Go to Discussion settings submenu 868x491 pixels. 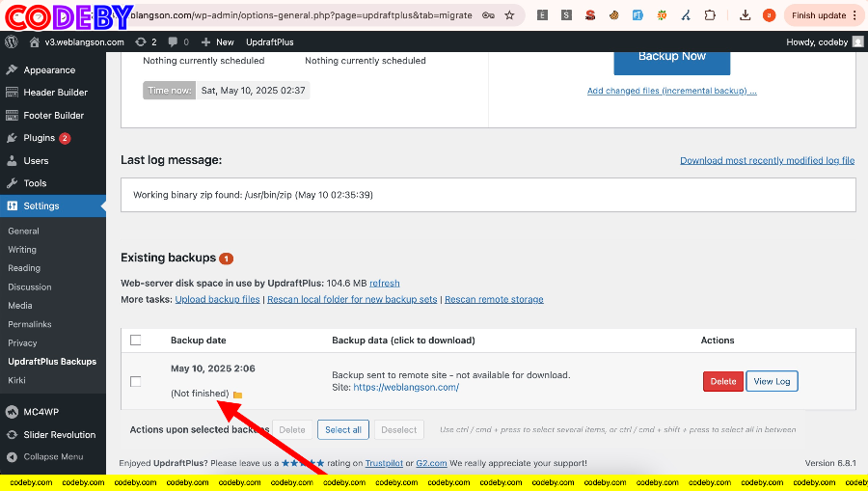click(x=29, y=286)
